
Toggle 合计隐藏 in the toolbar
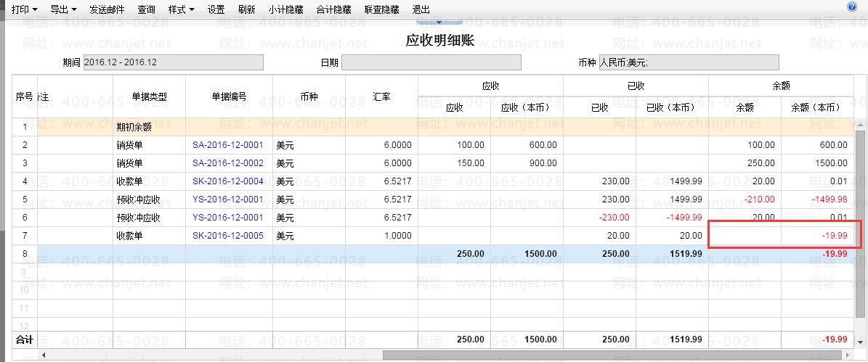coord(334,10)
